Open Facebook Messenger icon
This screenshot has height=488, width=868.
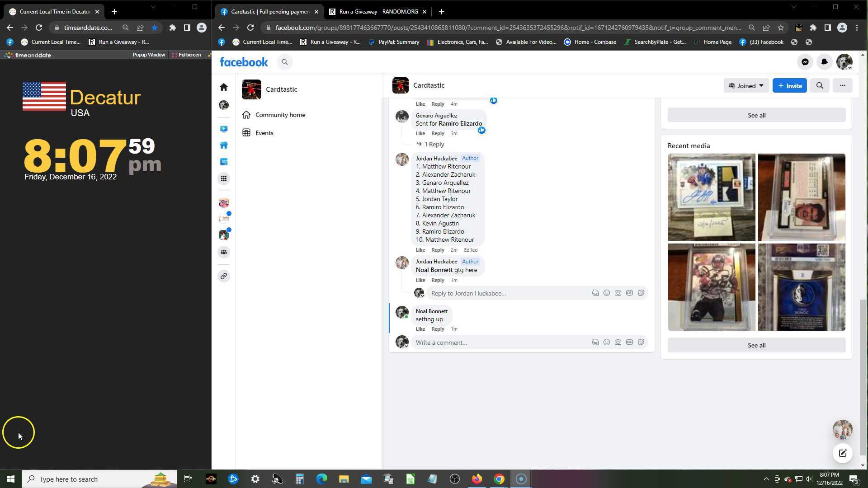[805, 62]
